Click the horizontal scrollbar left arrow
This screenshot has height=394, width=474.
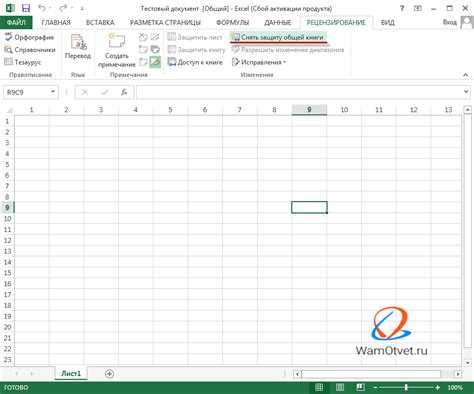297,374
